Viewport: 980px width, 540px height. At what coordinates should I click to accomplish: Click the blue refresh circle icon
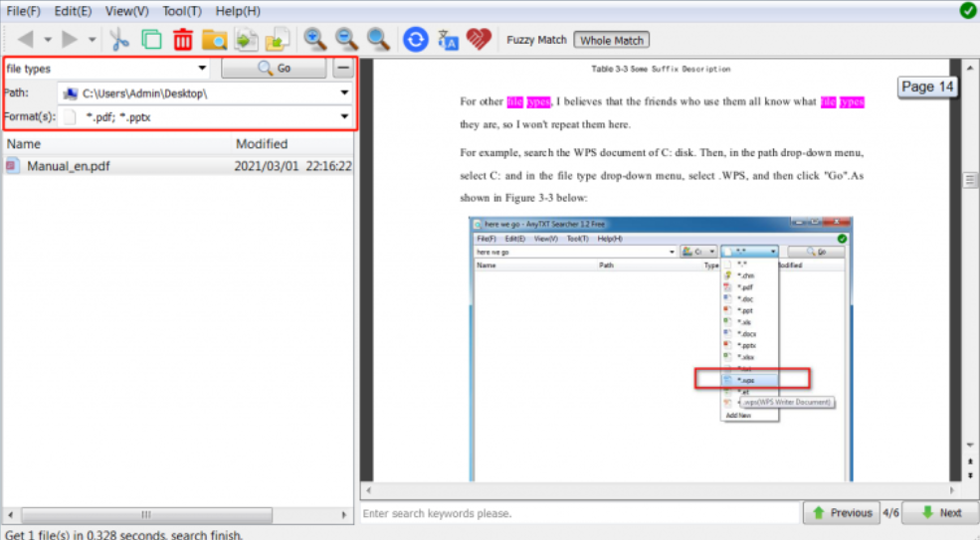tap(415, 40)
